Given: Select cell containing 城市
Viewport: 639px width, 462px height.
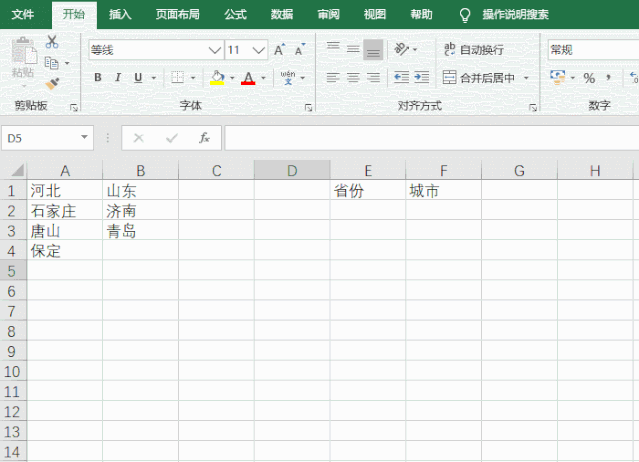Looking at the screenshot, I should (x=443, y=190).
